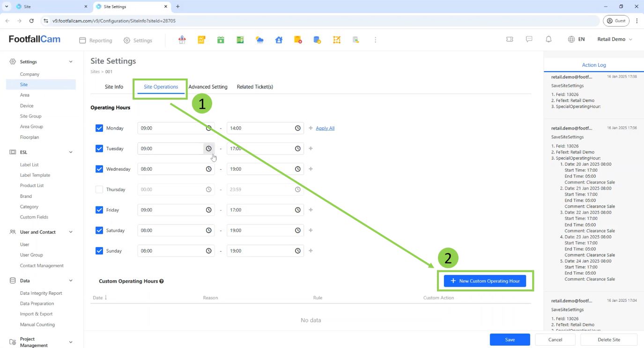644x348 pixels.
Task: Open the blue database icon
Action: point(317,40)
